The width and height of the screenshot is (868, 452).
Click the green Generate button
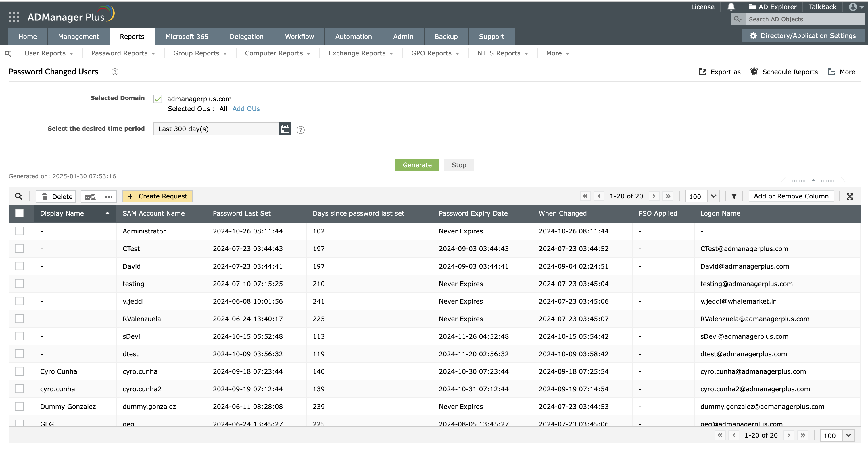click(x=417, y=165)
